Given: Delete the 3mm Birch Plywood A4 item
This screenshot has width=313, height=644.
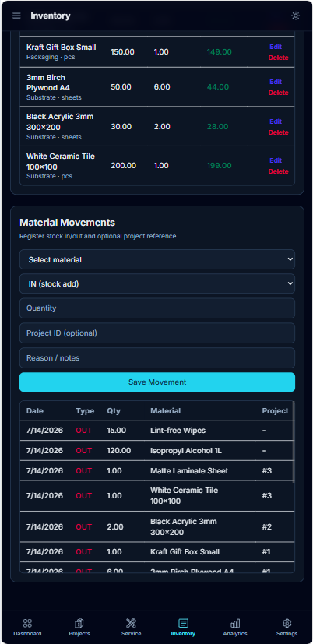Looking at the screenshot, I should (x=279, y=93).
